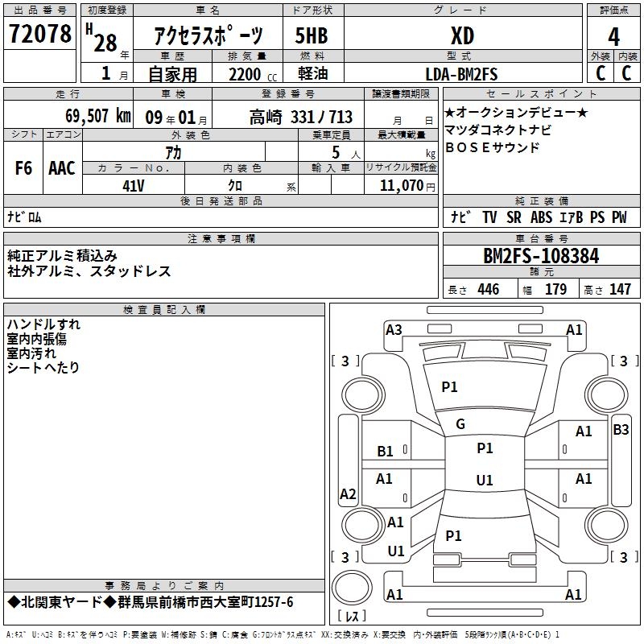Select vehicle history 自家用
This screenshot has height=644, width=644.
pyautogui.click(x=172, y=74)
